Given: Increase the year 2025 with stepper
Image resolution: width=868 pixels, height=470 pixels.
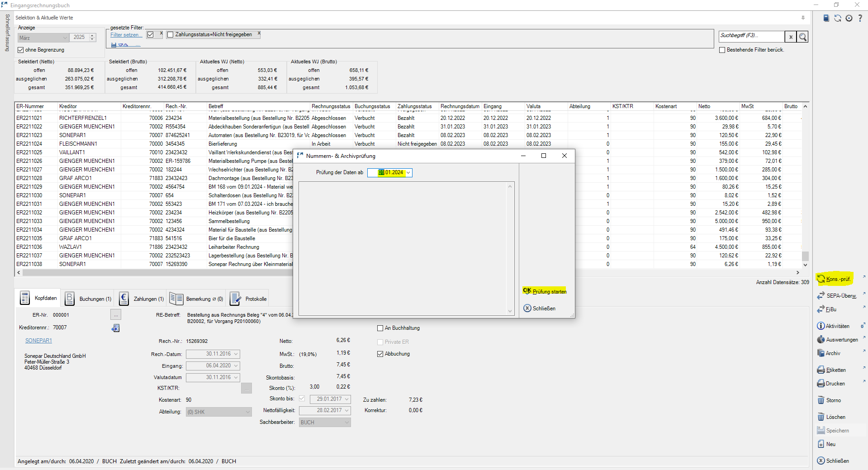Looking at the screenshot, I should click(x=92, y=36).
